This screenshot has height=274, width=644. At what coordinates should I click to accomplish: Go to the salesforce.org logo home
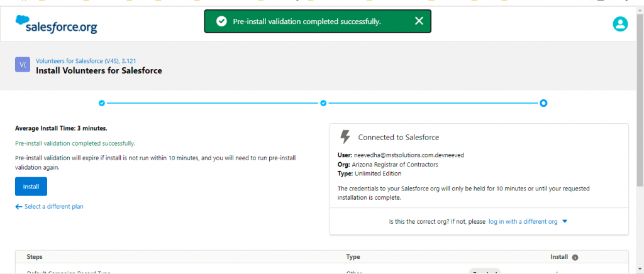56,25
